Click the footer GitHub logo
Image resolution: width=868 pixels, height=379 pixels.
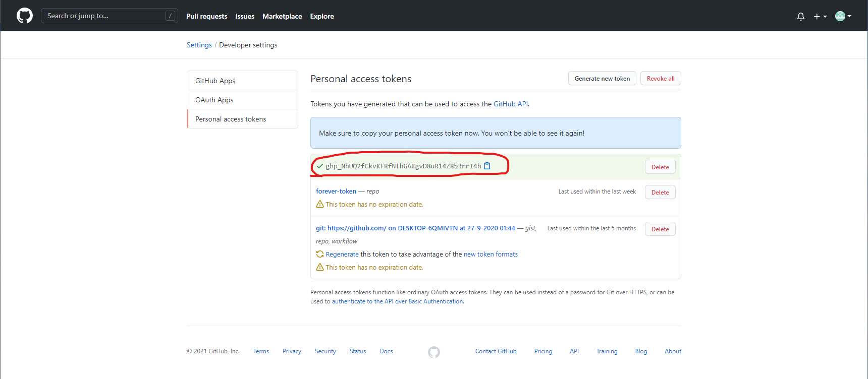[x=434, y=352]
